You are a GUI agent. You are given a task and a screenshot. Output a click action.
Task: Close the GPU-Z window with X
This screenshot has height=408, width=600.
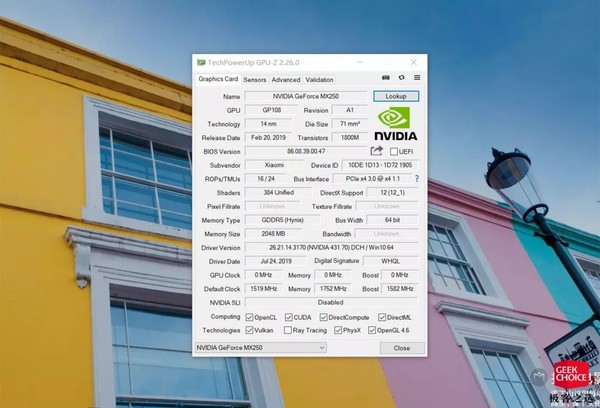pyautogui.click(x=414, y=62)
